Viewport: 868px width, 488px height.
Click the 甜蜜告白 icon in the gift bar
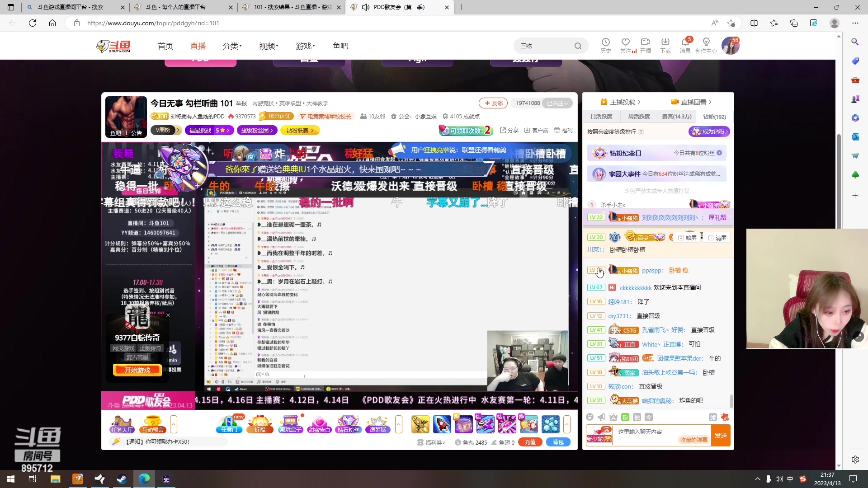click(x=320, y=424)
